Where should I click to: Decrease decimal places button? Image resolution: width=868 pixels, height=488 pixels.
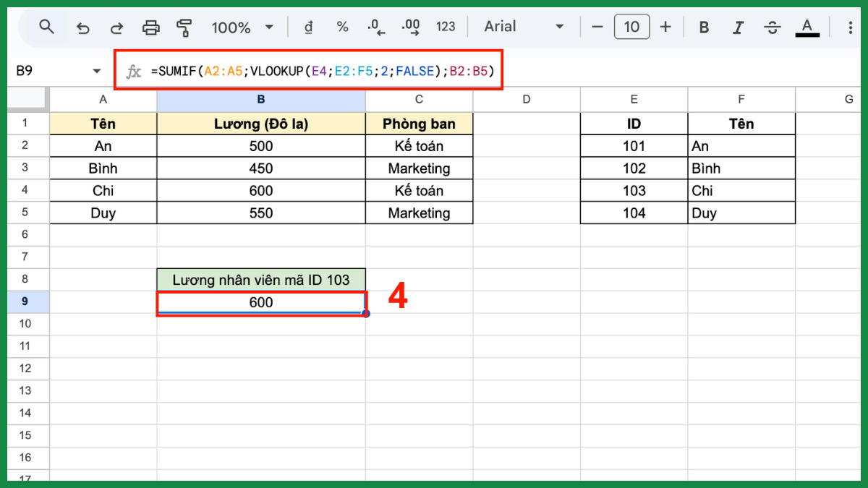click(376, 27)
